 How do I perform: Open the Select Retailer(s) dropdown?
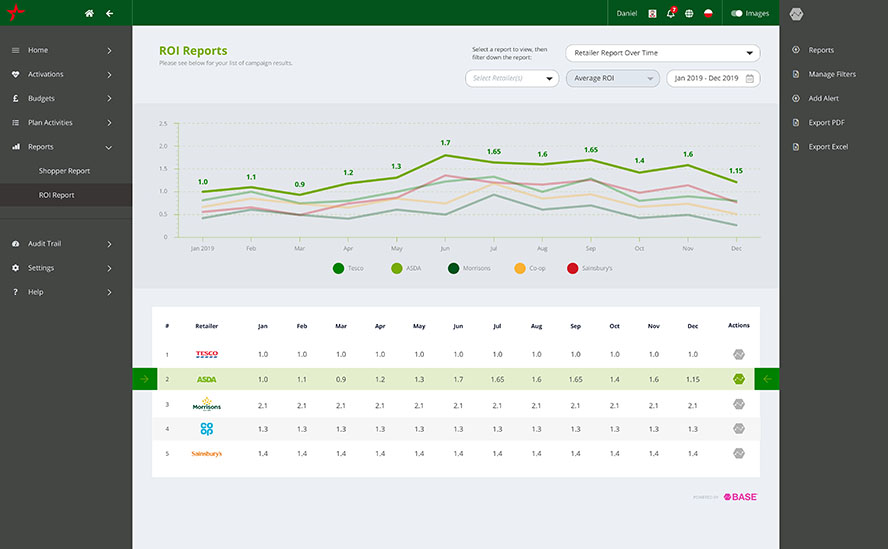[511, 78]
